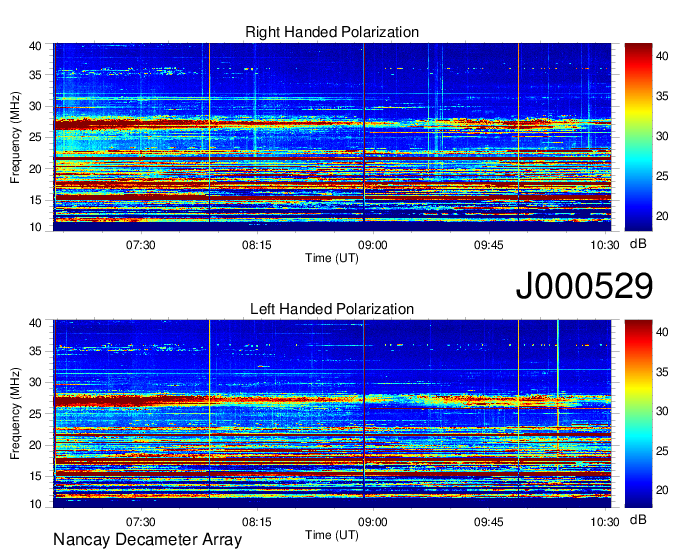
Task: Click 08:15 time tick on Right Handed plot
Action: pos(257,245)
